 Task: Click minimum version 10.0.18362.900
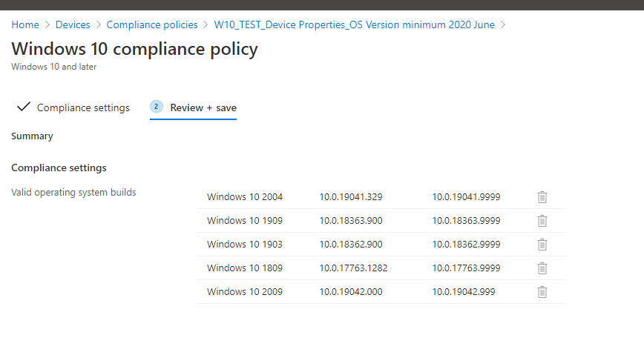(x=351, y=245)
